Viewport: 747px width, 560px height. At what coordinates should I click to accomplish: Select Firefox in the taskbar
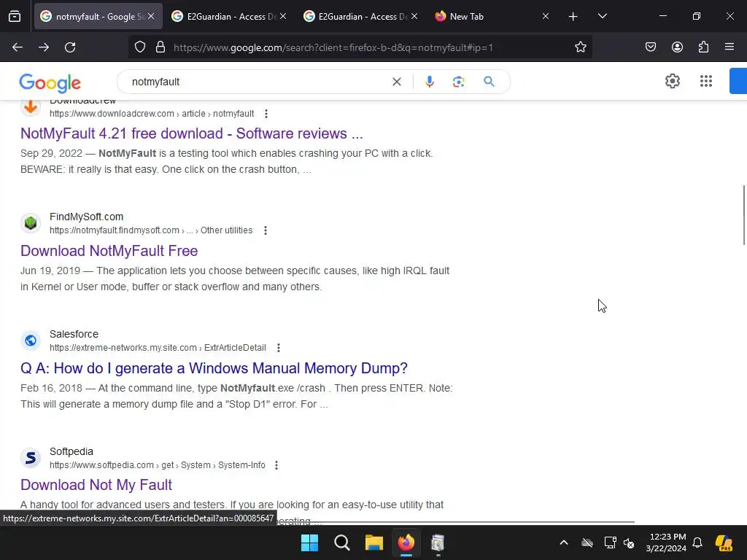pyautogui.click(x=406, y=542)
